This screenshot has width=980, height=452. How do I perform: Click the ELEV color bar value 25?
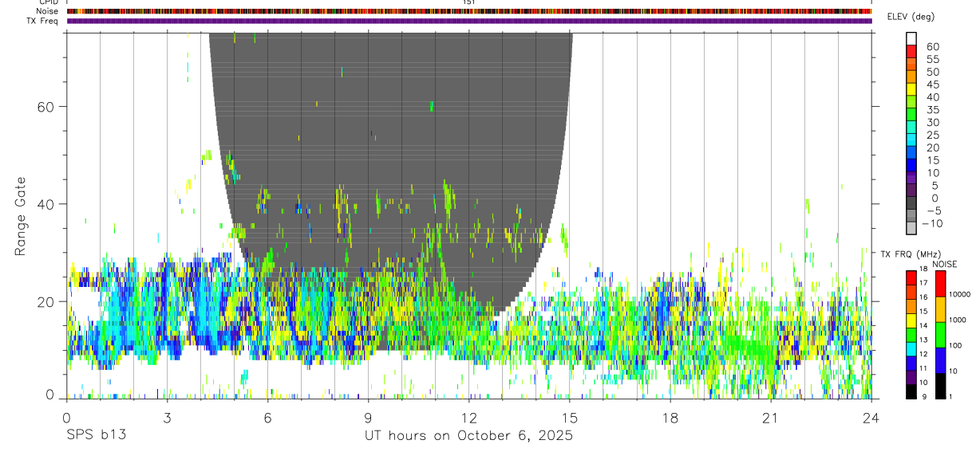(932, 135)
